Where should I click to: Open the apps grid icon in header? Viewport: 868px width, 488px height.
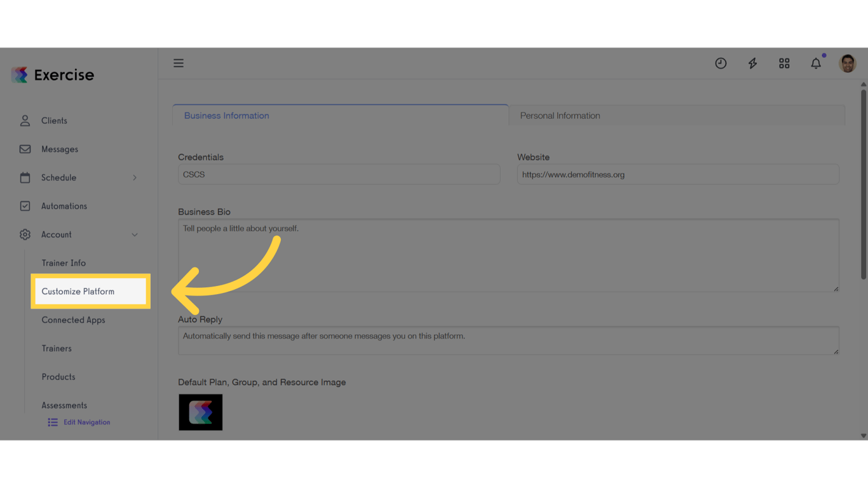point(784,63)
